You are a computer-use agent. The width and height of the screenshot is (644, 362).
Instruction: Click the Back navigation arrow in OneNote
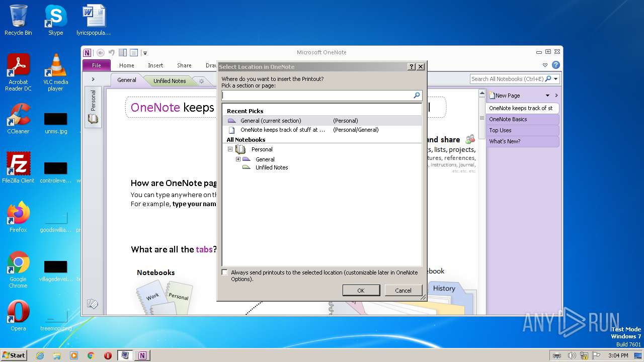point(100,52)
